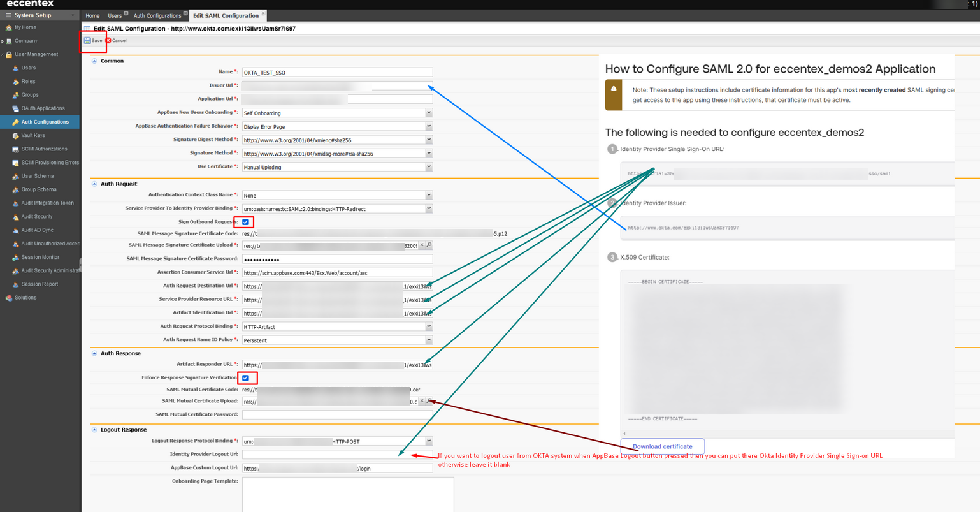This screenshot has height=512, width=980.
Task: Open the Company sidebar node
Action: (25, 41)
